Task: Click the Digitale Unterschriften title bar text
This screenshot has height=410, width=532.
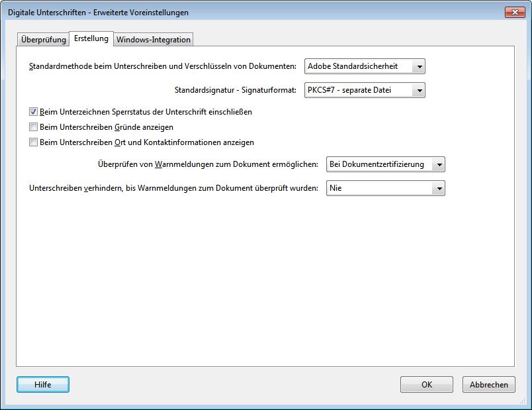Action: coord(98,13)
